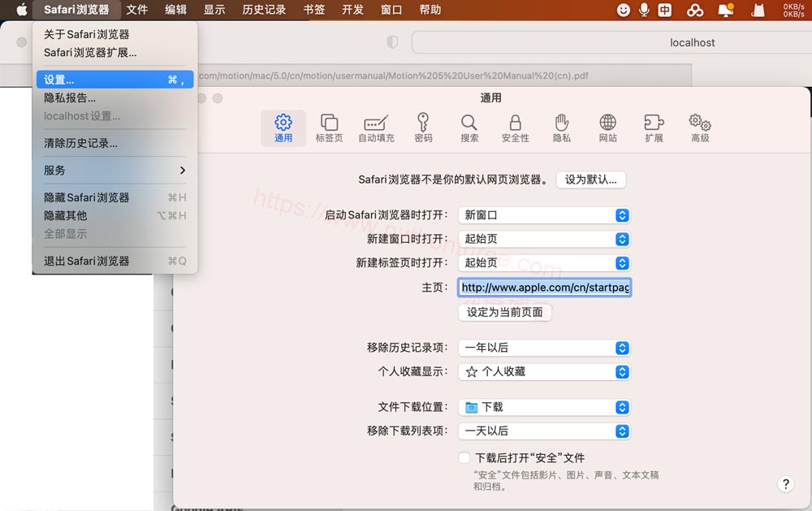
Task: Open the 扩展 (Extensions) preferences pane
Action: click(x=654, y=128)
